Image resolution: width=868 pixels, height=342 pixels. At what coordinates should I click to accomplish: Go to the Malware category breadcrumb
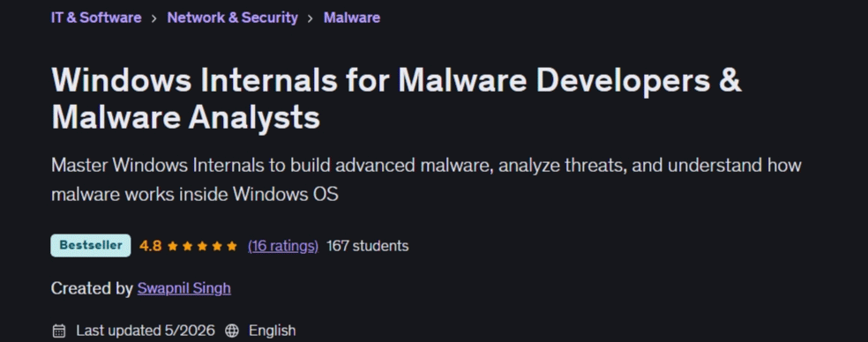[351, 18]
